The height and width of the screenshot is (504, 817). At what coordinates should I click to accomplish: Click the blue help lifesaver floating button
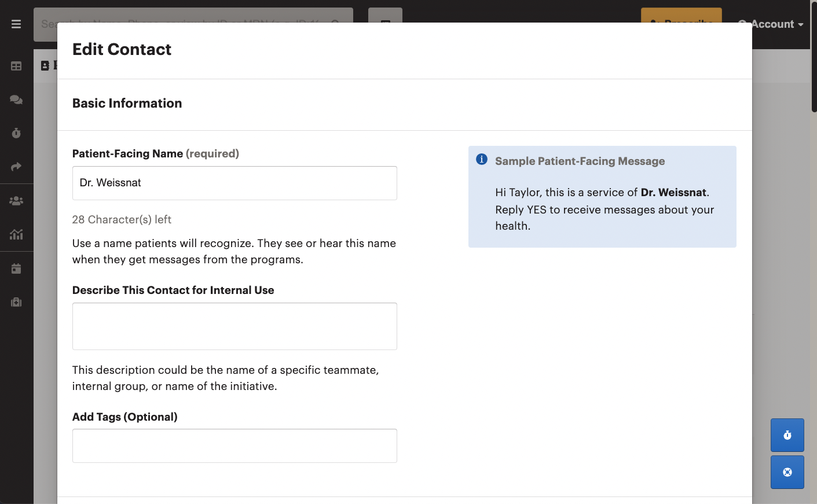[x=787, y=472]
